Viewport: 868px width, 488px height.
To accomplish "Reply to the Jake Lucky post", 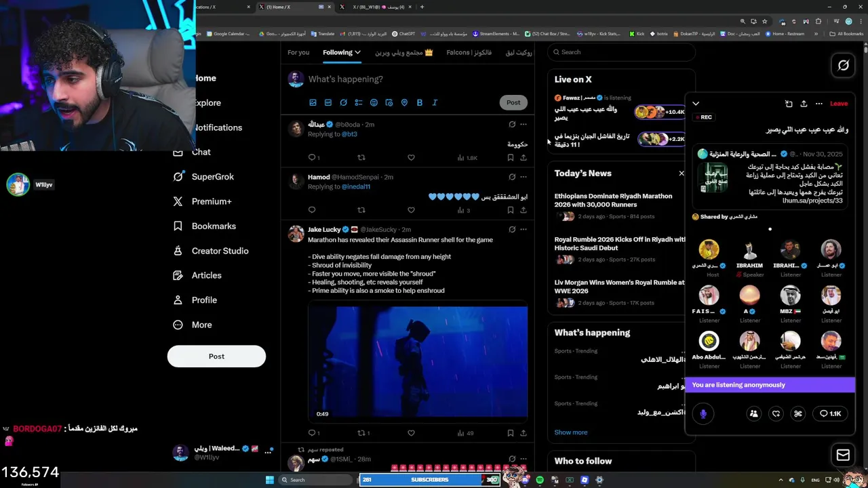I will pyautogui.click(x=313, y=432).
